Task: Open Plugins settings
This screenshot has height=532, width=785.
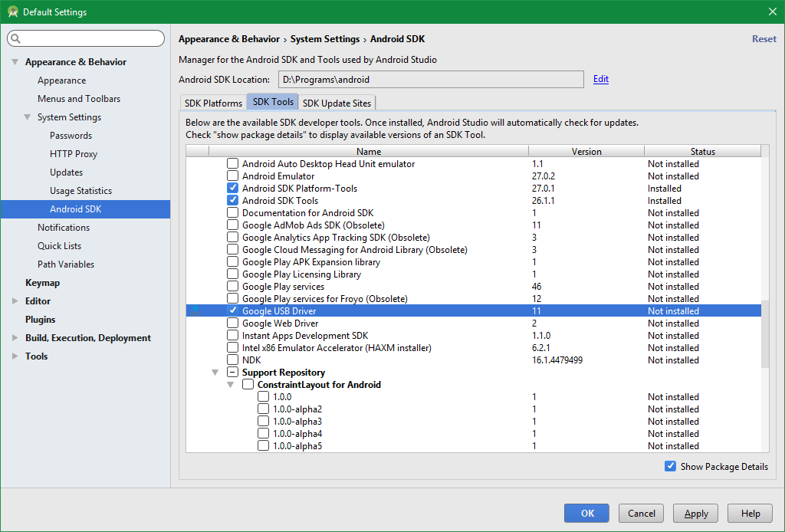Action: (41, 320)
